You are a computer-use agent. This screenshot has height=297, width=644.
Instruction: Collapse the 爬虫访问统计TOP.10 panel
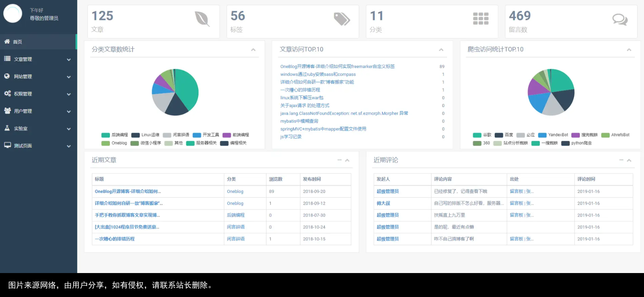coord(629,49)
